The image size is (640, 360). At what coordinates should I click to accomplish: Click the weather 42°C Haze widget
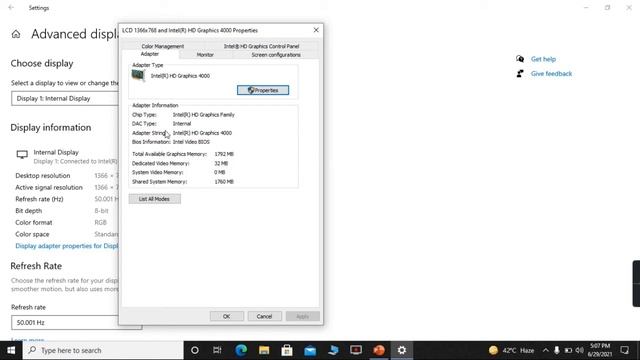[511, 350]
